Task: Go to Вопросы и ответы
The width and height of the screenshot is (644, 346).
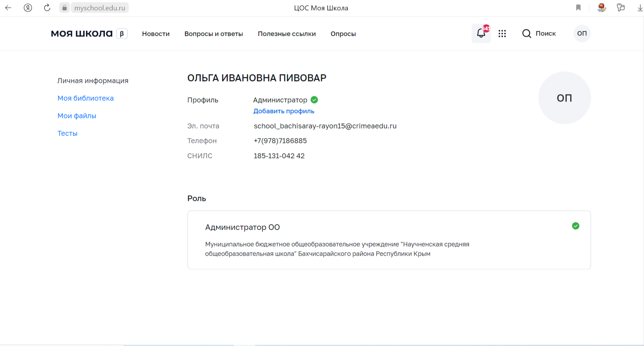Action: point(213,34)
